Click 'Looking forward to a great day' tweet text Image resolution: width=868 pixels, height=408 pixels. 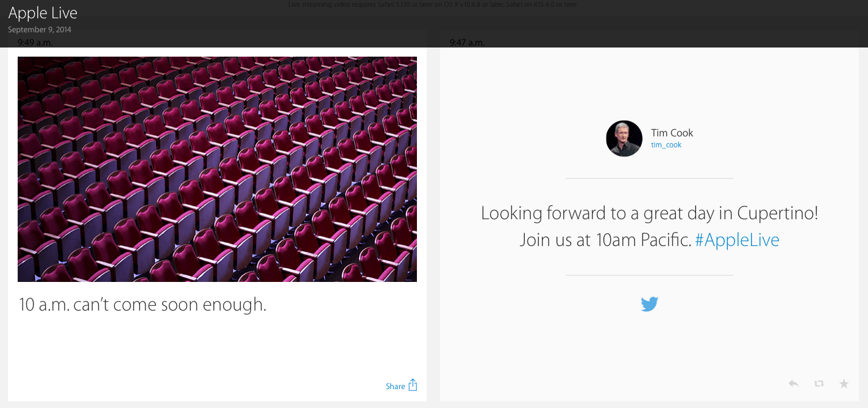[649, 226]
